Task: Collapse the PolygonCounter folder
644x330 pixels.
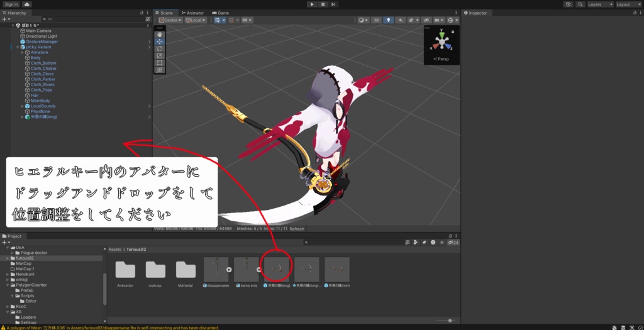Action: (8, 285)
